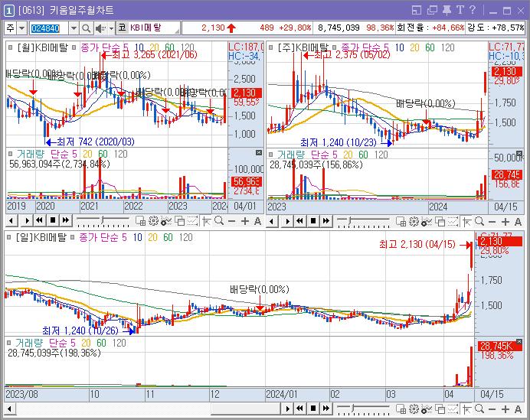Click the window layout icon in title bar

(x=417, y=10)
